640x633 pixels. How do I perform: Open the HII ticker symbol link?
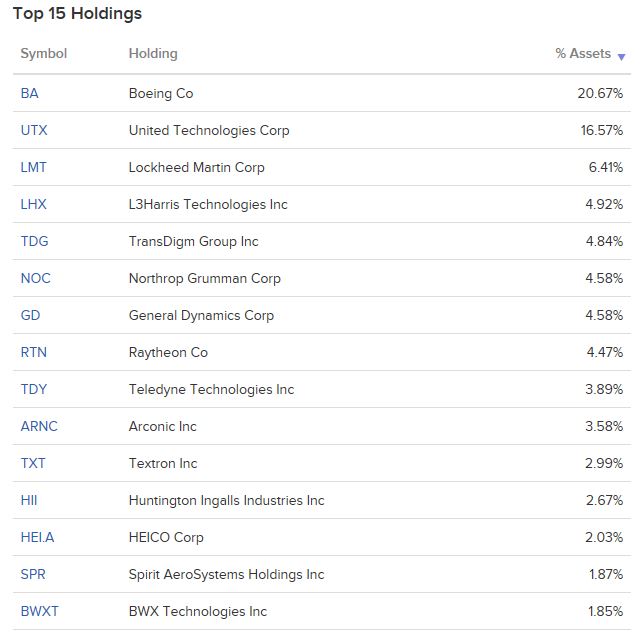pyautogui.click(x=29, y=500)
